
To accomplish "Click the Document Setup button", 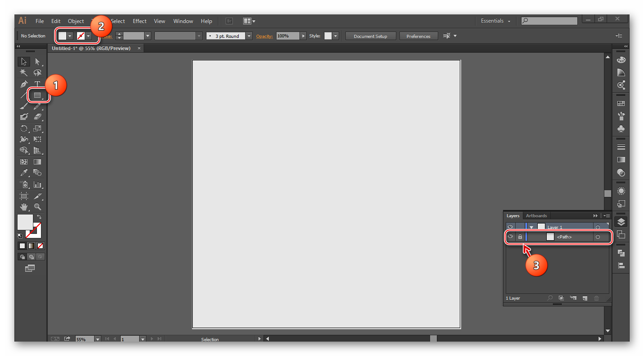I will coord(371,36).
